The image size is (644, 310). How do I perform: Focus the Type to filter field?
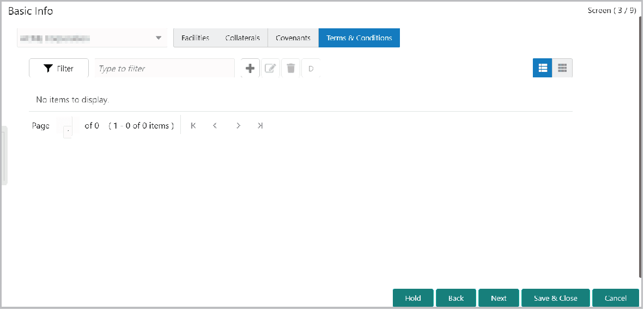point(165,68)
